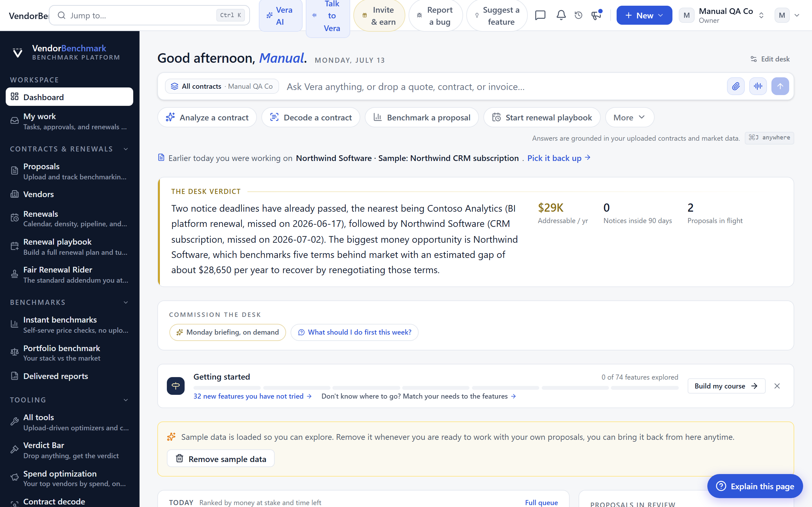Open the notifications bell icon
This screenshot has width=812, height=507.
point(561,15)
